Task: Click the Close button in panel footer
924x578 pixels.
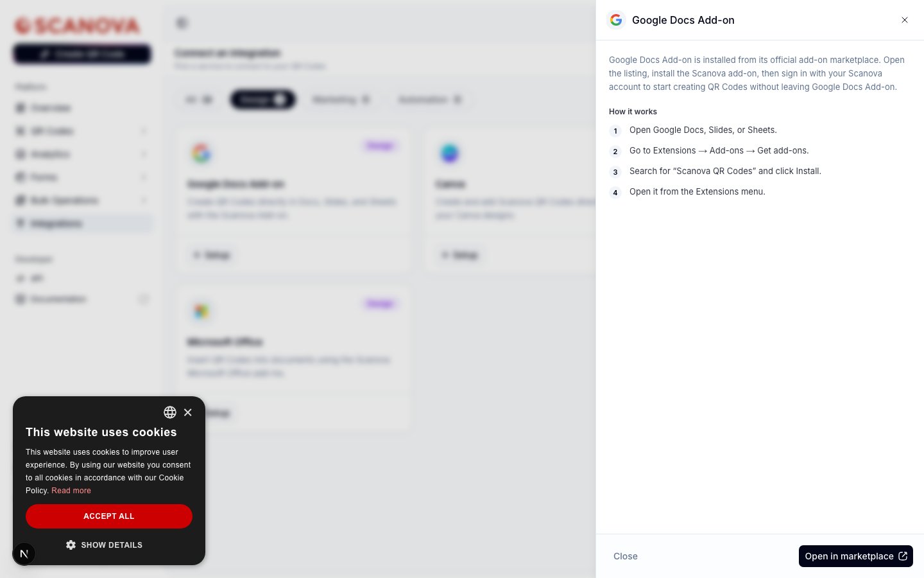Action: [626, 556]
